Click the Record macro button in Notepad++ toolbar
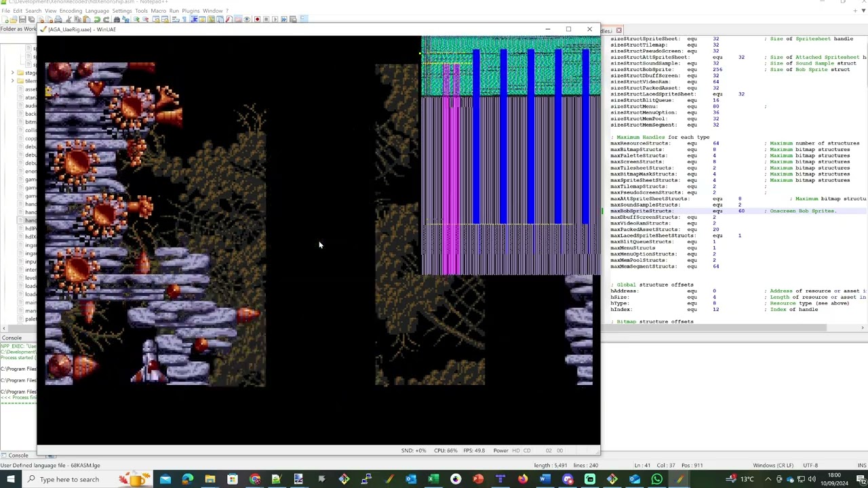 click(x=257, y=20)
